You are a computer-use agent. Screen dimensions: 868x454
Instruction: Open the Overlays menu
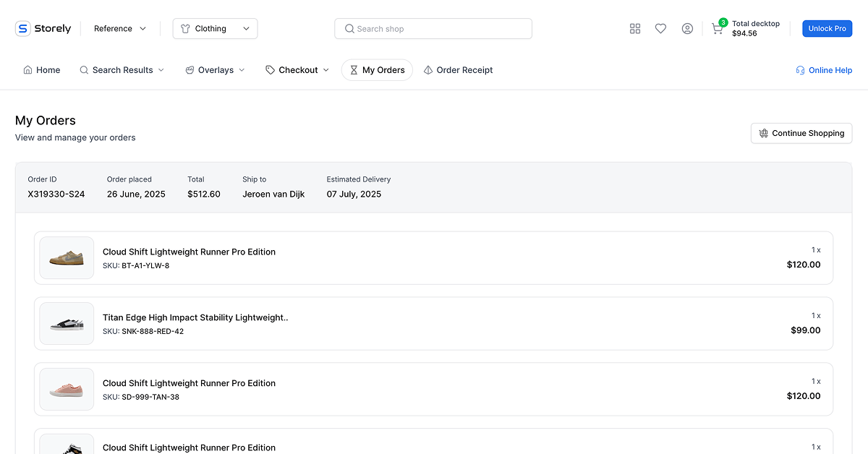[216, 70]
